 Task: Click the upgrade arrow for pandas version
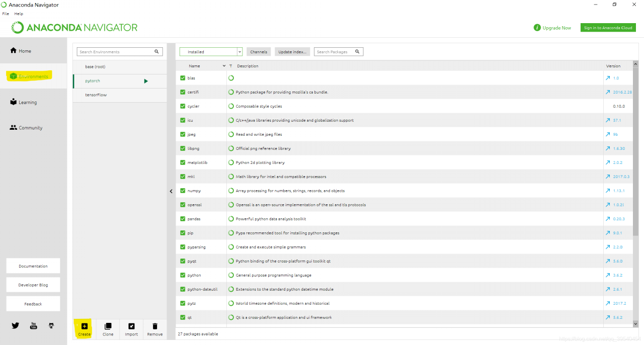tap(608, 219)
